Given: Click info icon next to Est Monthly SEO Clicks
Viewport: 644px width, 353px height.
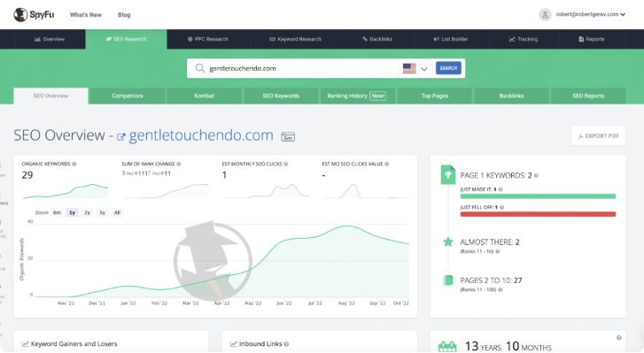Looking at the screenshot, I should (286, 164).
